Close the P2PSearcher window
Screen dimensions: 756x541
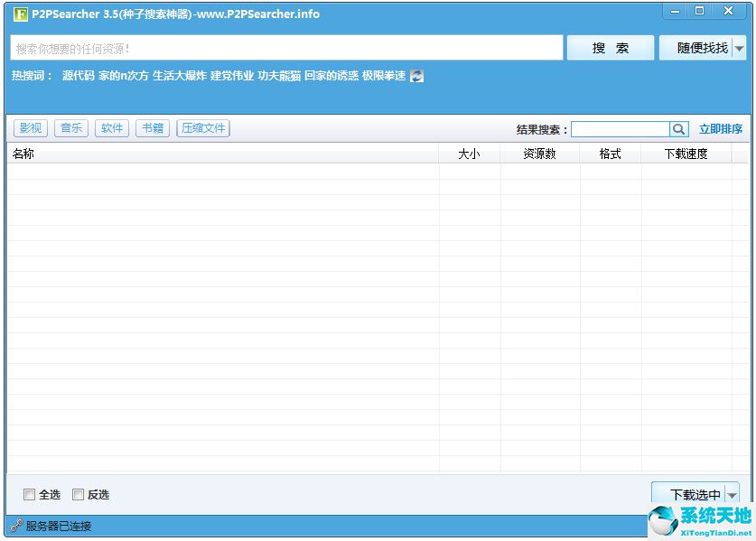tap(729, 11)
